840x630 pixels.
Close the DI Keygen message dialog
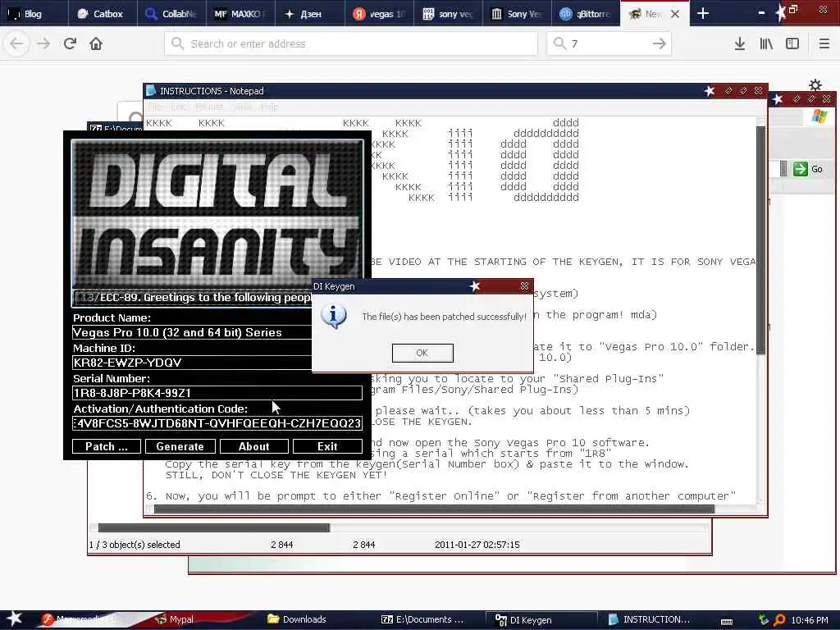[x=524, y=286]
